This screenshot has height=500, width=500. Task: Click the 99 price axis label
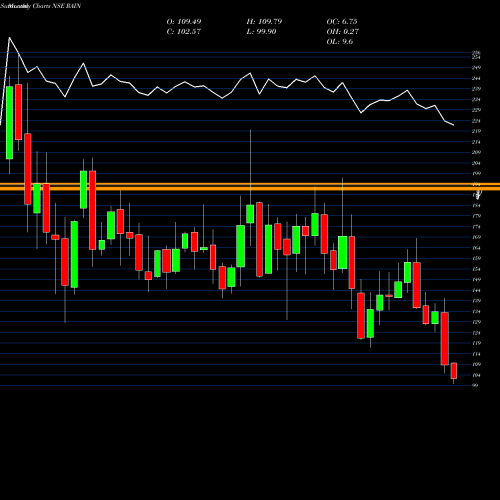pos(475,385)
